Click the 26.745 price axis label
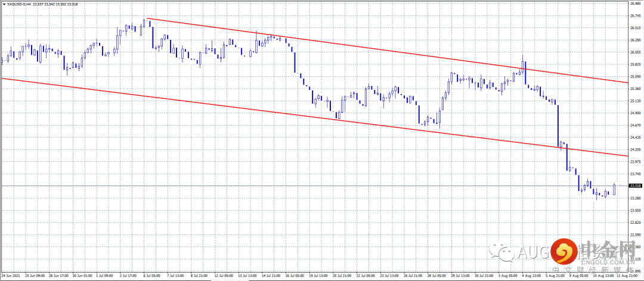644x281 pixels. pos(636,16)
